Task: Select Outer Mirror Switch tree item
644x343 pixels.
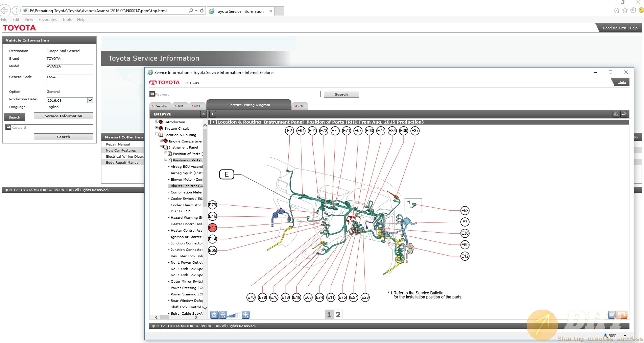Action: [x=186, y=281]
